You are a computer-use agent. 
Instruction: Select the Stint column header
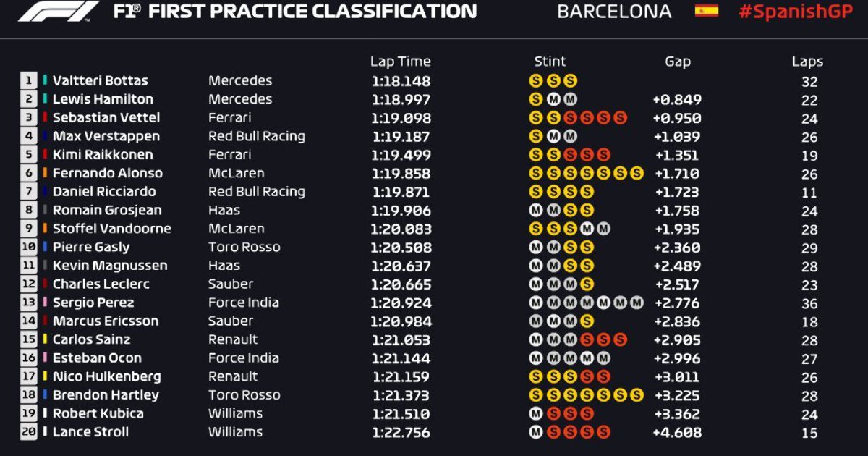(550, 62)
